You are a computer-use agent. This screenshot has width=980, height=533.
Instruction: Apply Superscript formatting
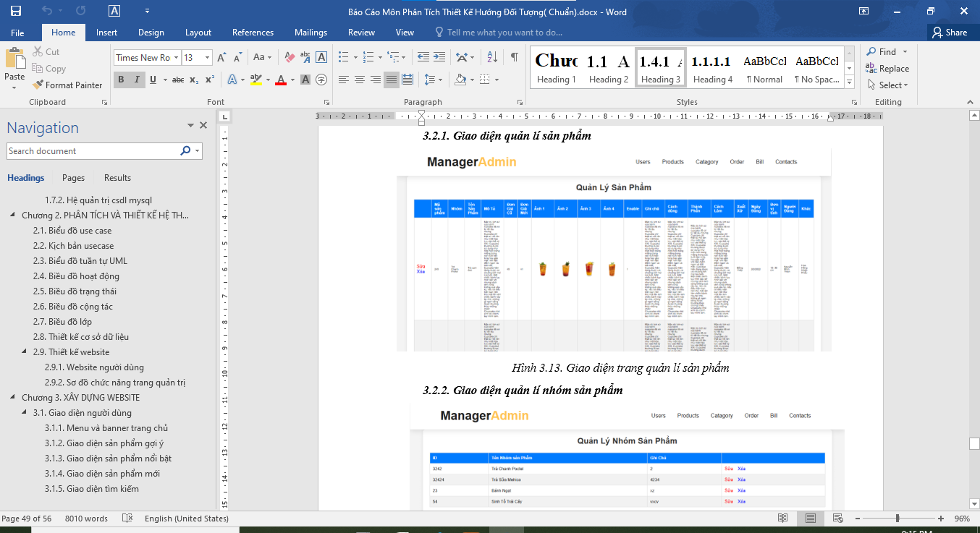pyautogui.click(x=209, y=80)
